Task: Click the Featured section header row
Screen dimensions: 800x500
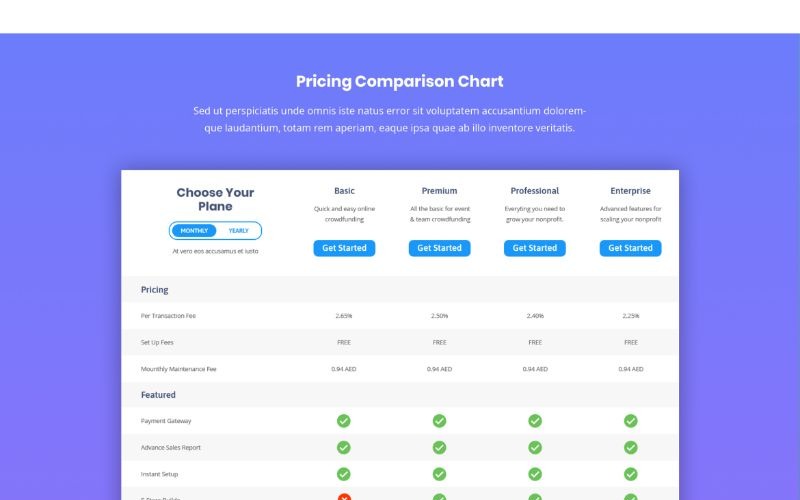Action: pyautogui.click(x=158, y=395)
